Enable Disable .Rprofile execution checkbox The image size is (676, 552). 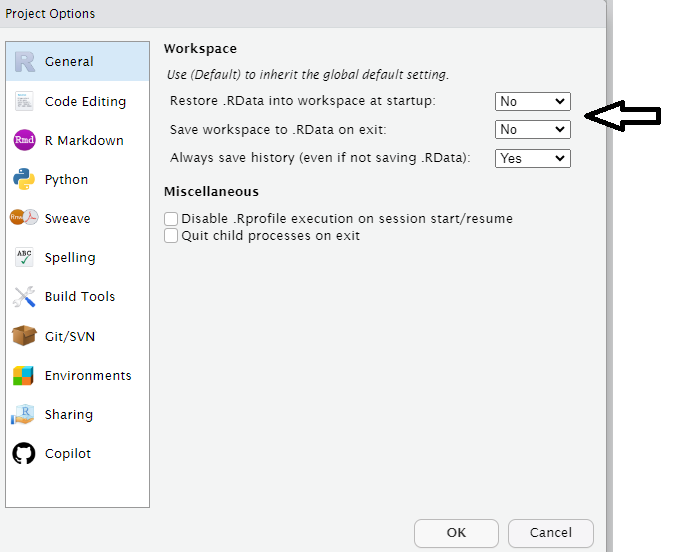(x=172, y=219)
